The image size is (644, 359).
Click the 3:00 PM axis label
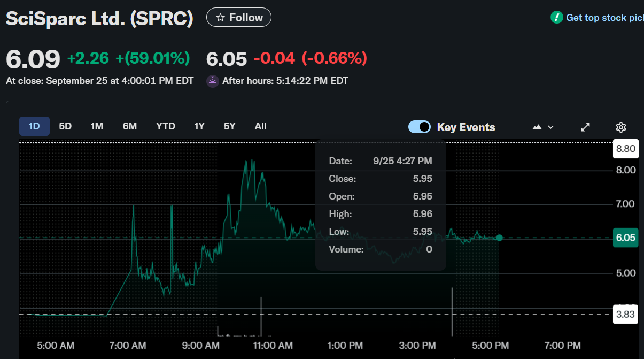(x=417, y=346)
